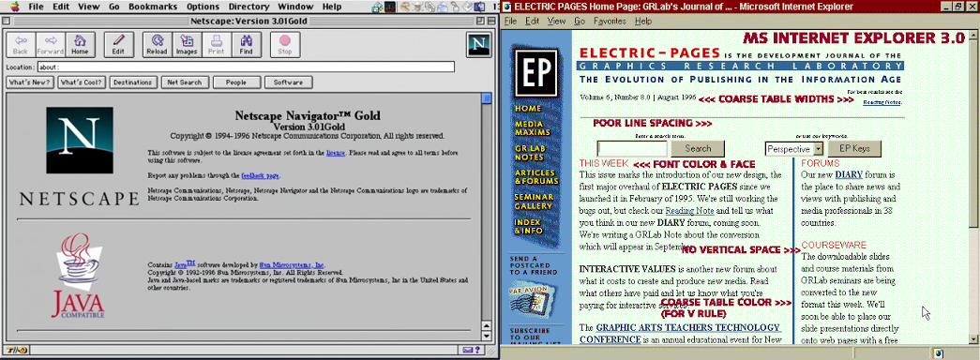Click the People directory button
The image size is (980, 360).
236,82
